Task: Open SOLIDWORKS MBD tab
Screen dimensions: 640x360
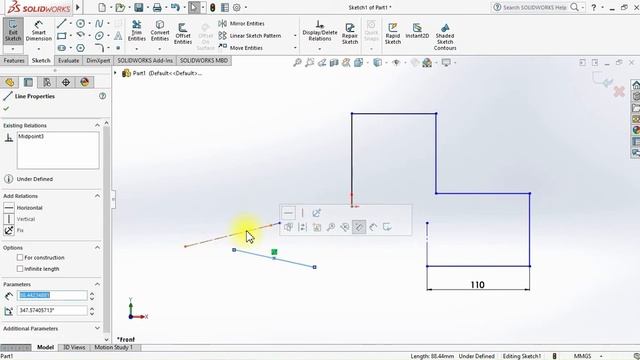Action: coord(204,60)
